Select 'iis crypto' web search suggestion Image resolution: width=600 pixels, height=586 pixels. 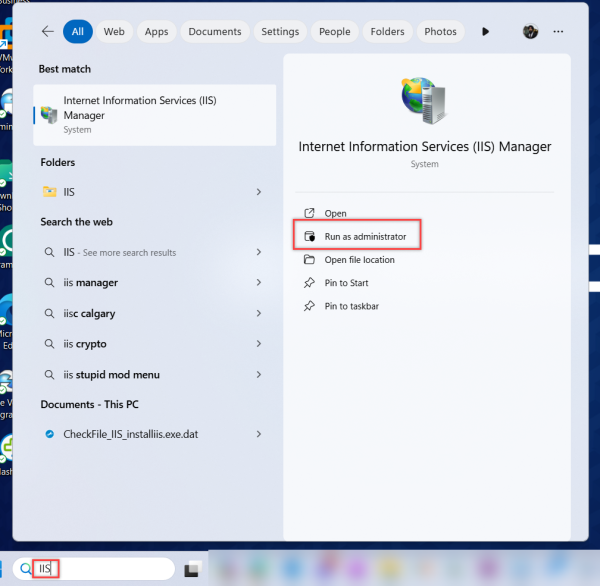(x=84, y=344)
